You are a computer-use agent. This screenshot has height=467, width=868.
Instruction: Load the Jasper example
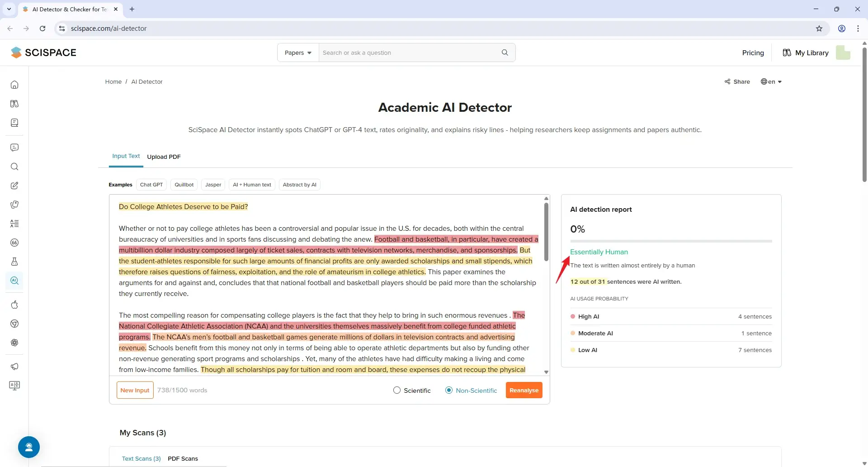(213, 185)
